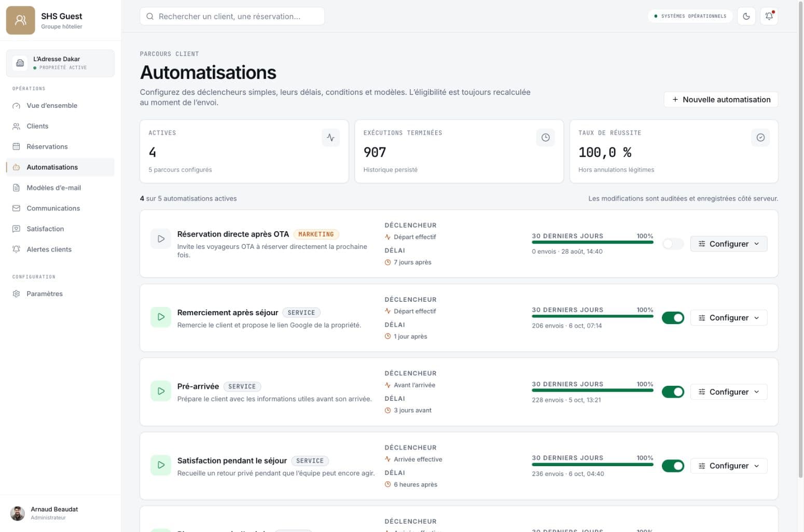
Task: Click the search magnifier icon
Action: point(150,17)
